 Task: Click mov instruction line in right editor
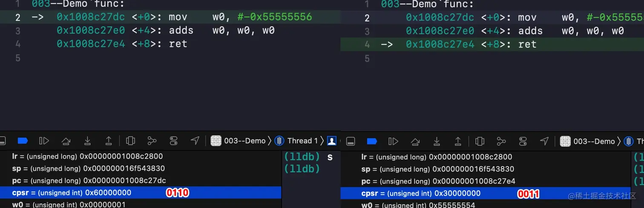492,17
